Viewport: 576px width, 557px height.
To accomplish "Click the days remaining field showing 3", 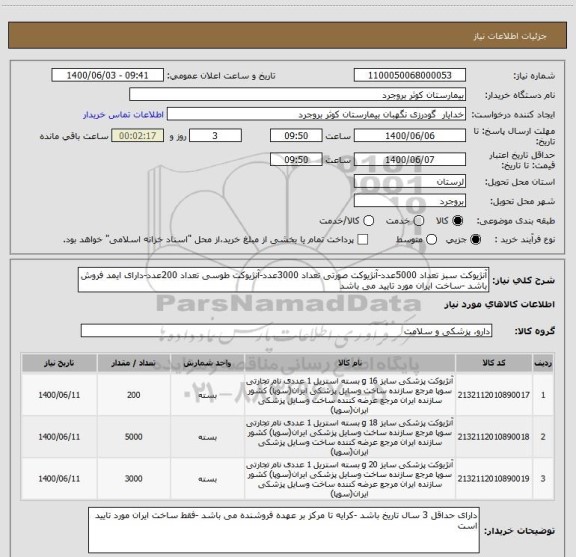I will 215,136.
